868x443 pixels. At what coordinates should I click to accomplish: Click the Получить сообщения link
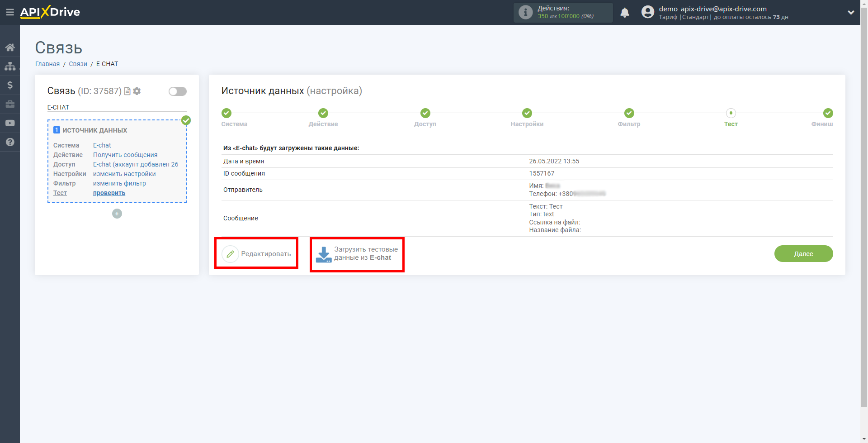tap(125, 155)
